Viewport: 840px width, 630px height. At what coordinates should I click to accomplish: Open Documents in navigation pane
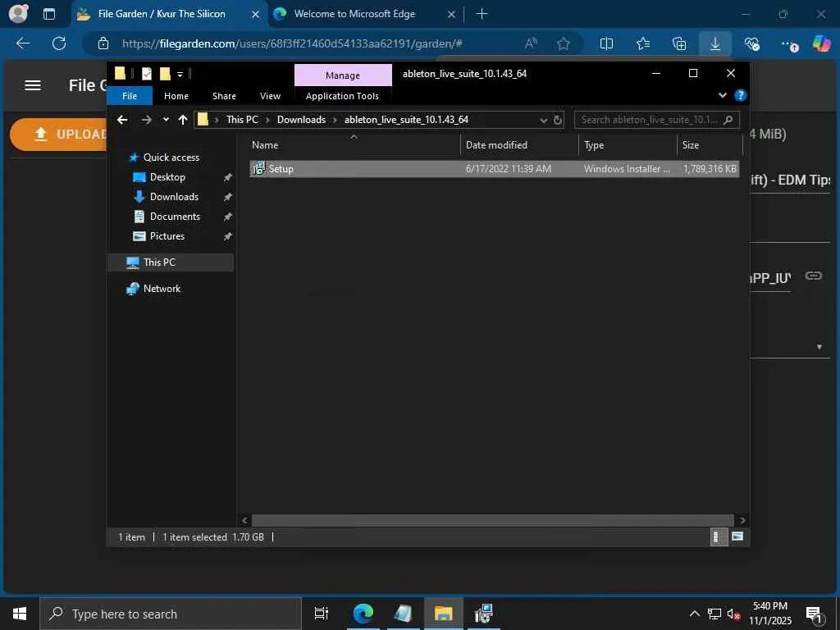pos(175,217)
